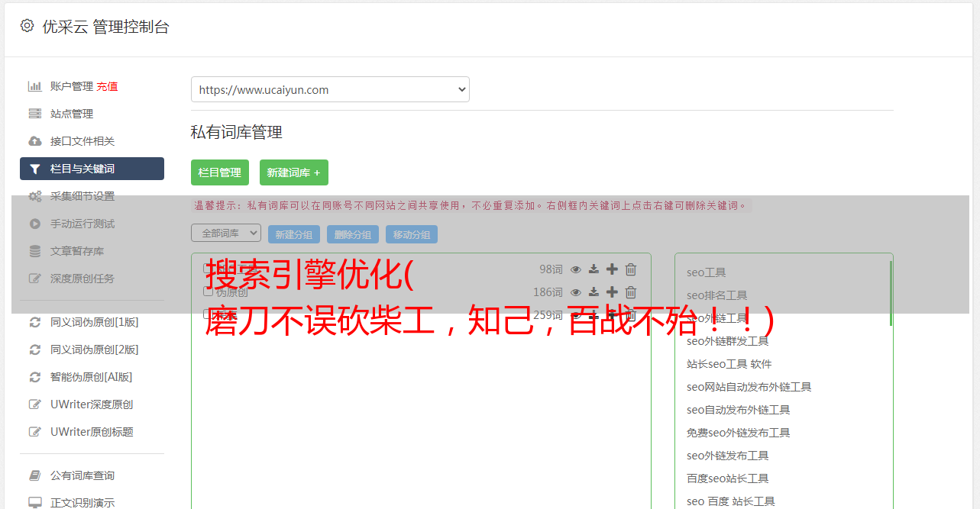The height and width of the screenshot is (509, 980).
Task: Select keyword seo 百度 站长工具
Action: (x=730, y=501)
